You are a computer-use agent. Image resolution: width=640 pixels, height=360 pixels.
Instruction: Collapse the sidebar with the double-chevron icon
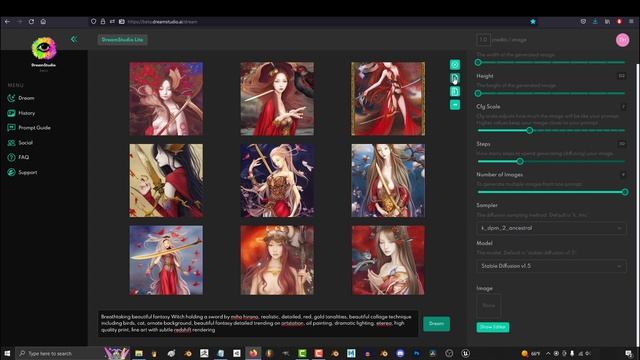click(74, 39)
